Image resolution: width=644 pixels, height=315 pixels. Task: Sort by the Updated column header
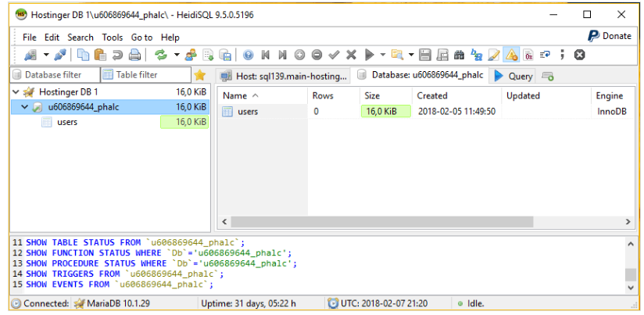[x=546, y=95]
